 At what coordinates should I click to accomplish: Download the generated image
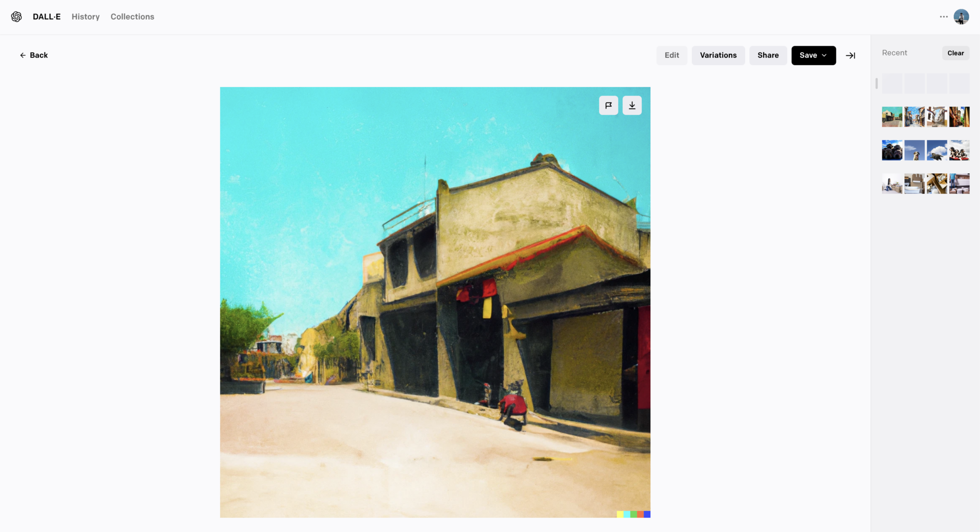coord(632,105)
